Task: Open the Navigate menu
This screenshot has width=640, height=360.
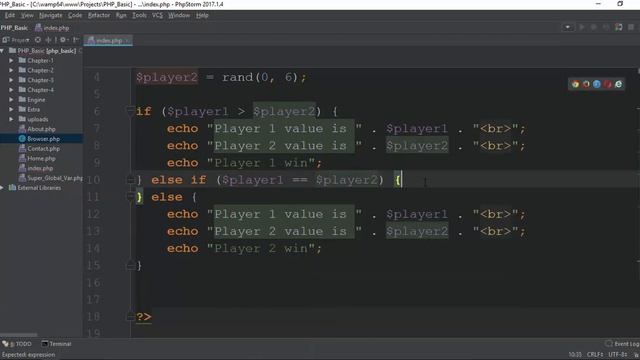Action: pos(51,15)
